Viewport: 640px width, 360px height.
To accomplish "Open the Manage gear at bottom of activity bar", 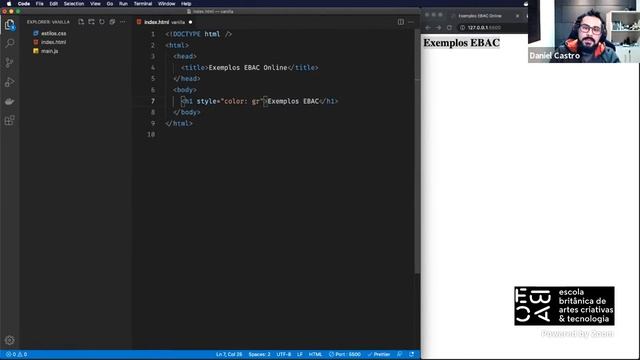I will [10, 340].
